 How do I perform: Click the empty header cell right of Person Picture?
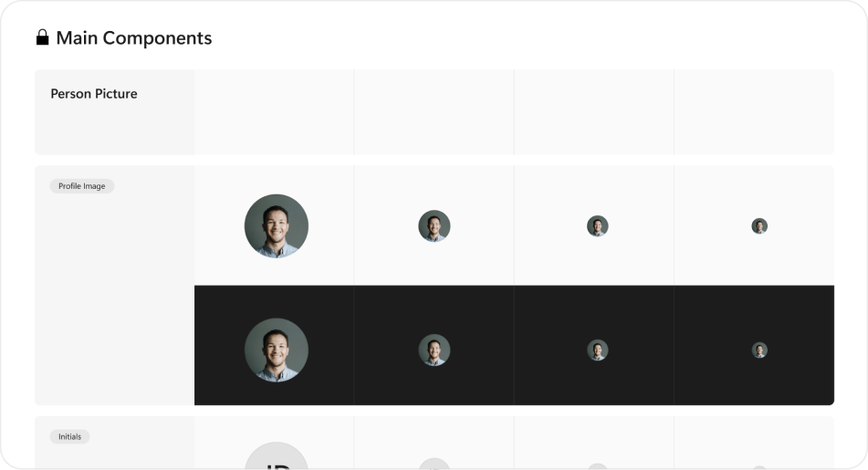coord(274,112)
